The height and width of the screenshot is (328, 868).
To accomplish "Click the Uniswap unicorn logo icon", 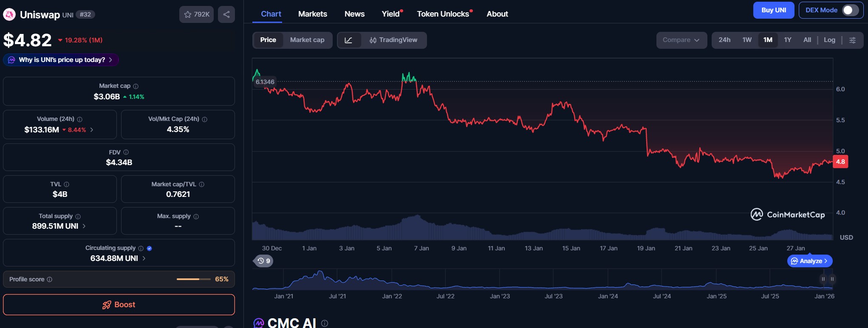I will point(9,15).
